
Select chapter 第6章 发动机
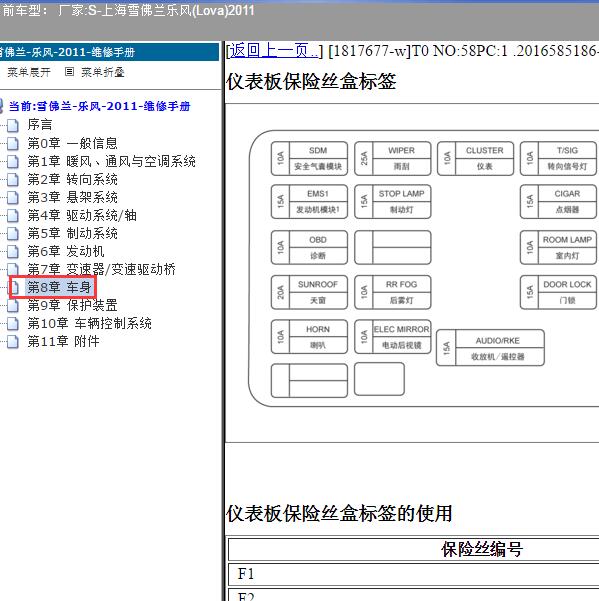point(66,251)
